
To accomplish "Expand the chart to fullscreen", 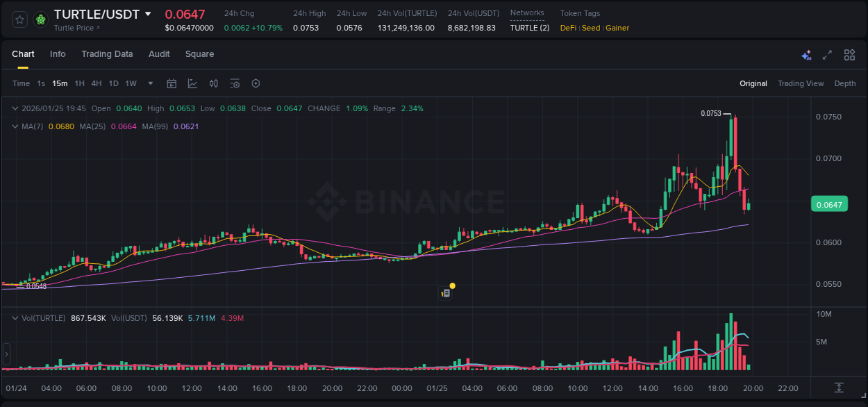I will [827, 54].
